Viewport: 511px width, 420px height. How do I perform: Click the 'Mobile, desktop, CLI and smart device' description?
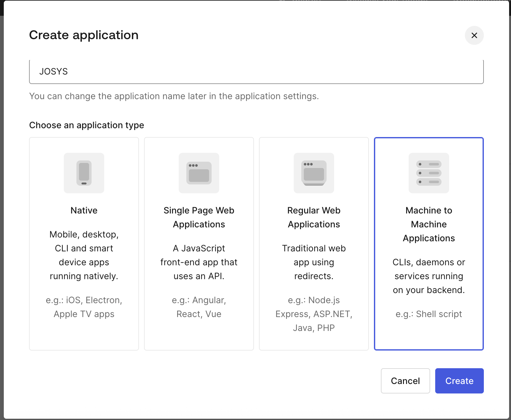pyautogui.click(x=84, y=255)
